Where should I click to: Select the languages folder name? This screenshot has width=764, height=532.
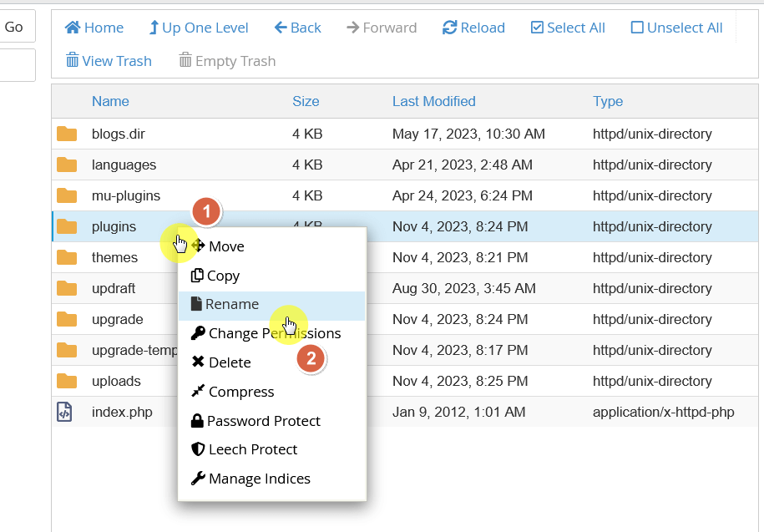(124, 165)
